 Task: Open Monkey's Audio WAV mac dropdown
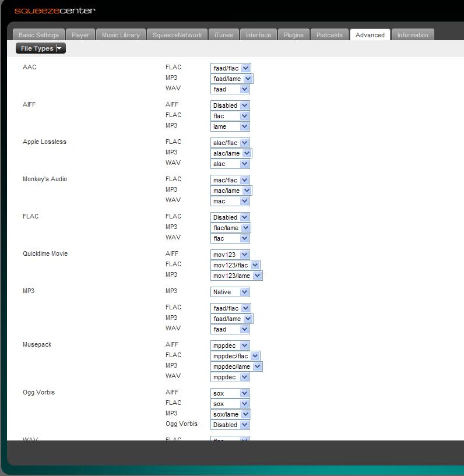click(x=230, y=201)
